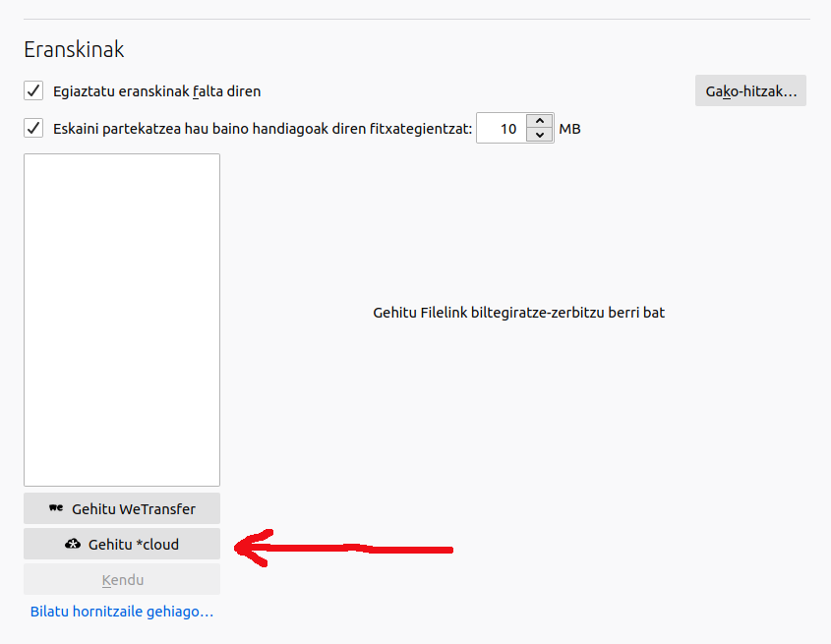Uncheck the Eskaini partekatzea checkbox
The image size is (831, 644).
pos(33,128)
